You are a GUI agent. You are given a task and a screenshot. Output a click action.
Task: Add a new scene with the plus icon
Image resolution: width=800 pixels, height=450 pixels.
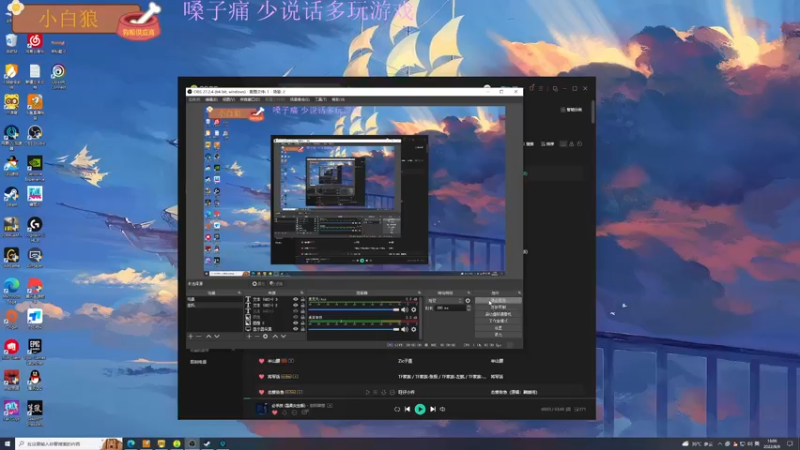pyautogui.click(x=191, y=337)
